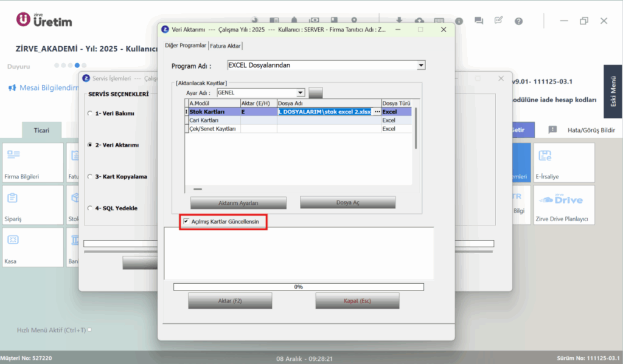The width and height of the screenshot is (623, 364).
Task: Click the Stok Kartları module cell
Action: 215,112
